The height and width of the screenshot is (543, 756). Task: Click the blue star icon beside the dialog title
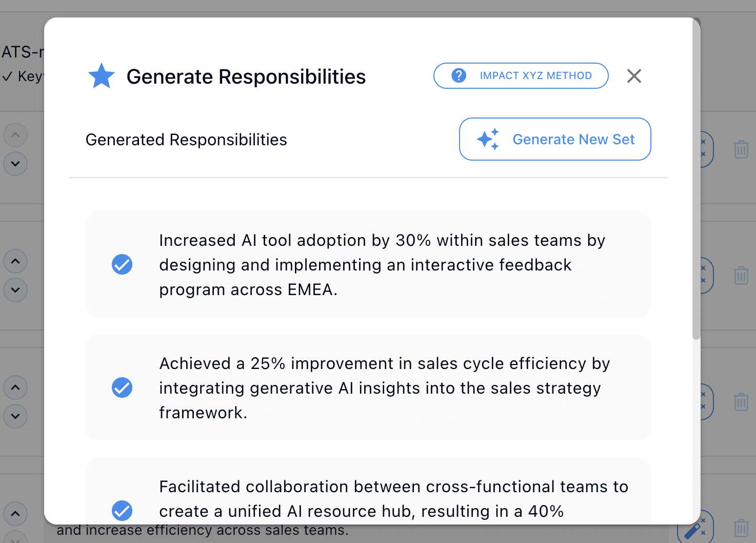(102, 76)
